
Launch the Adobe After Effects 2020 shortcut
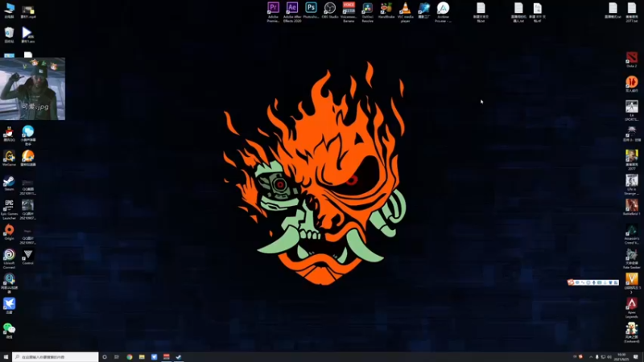292,12
